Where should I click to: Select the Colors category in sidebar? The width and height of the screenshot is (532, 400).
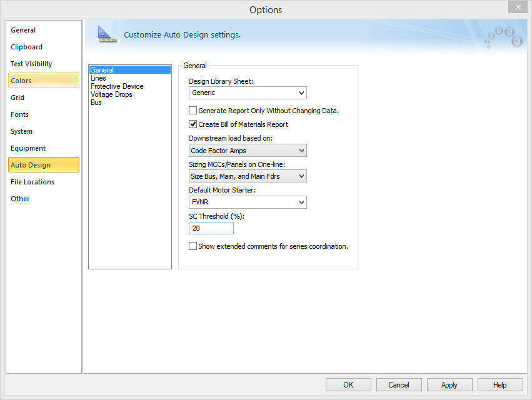coord(43,81)
